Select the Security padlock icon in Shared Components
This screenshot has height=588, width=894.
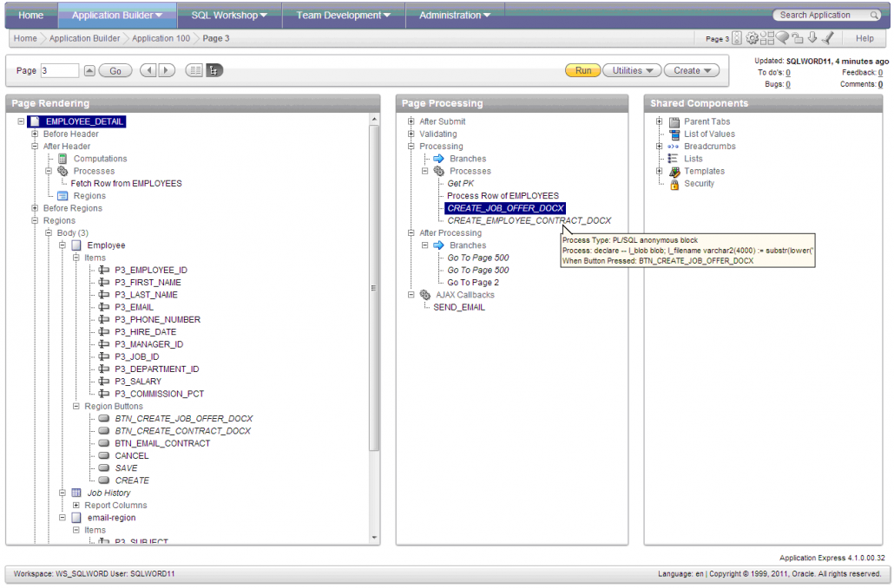click(674, 184)
